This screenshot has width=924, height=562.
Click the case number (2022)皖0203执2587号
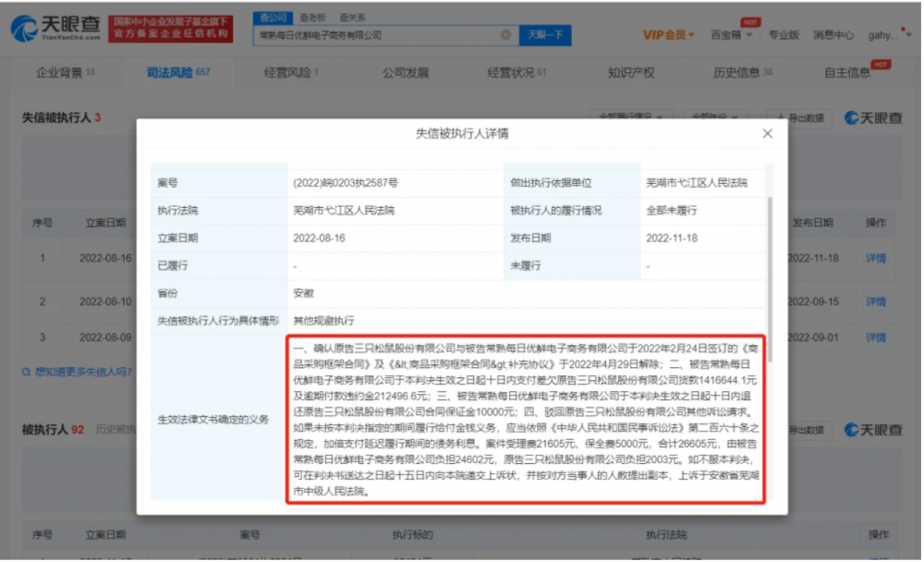pos(346,183)
